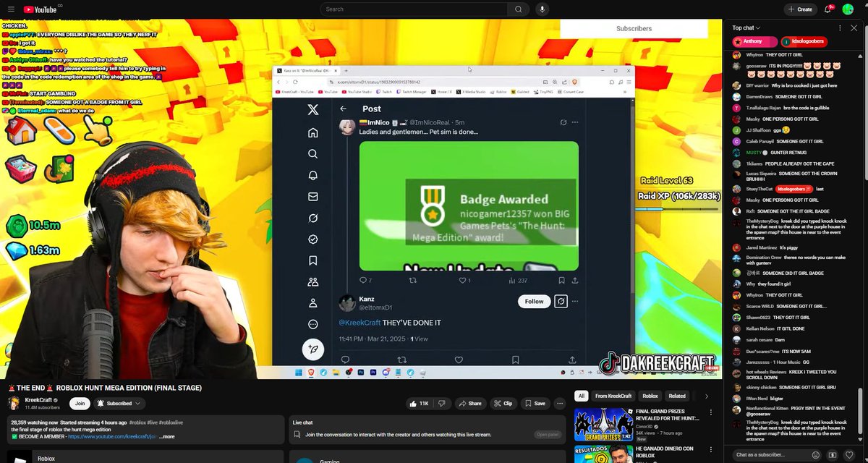Expand the Top chat mode dropdown
The image size is (868, 463).
[746, 28]
